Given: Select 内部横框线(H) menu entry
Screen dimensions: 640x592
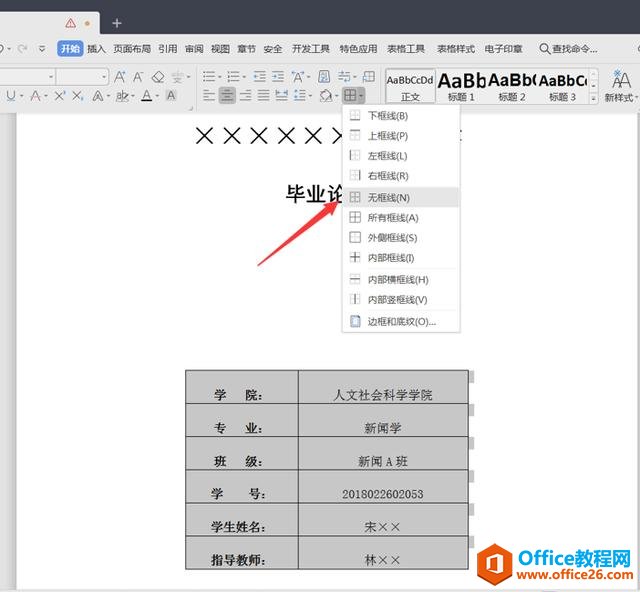Looking at the screenshot, I should pos(401,280).
